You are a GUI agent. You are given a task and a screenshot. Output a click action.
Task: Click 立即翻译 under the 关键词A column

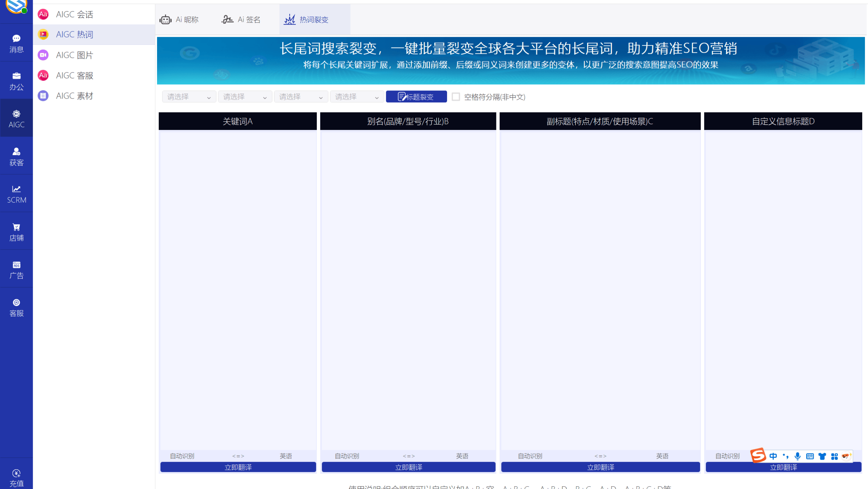[x=238, y=467]
